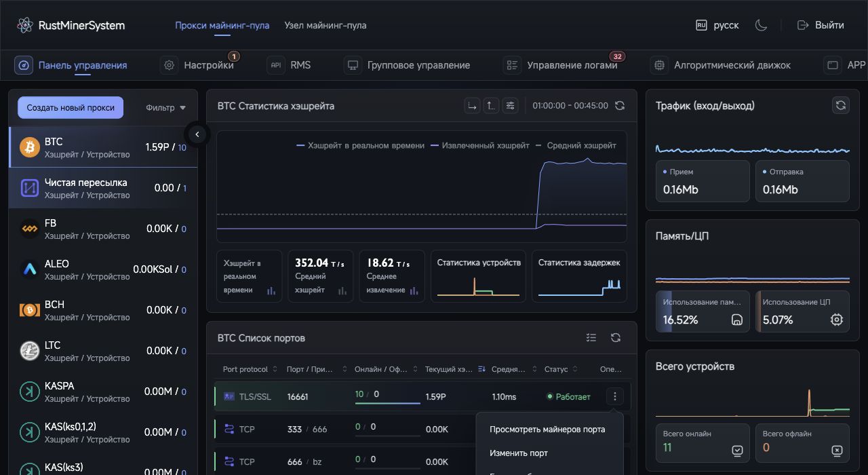Viewport: 868px width, 475px height.
Task: Open the RU language selector
Action: coord(717,25)
